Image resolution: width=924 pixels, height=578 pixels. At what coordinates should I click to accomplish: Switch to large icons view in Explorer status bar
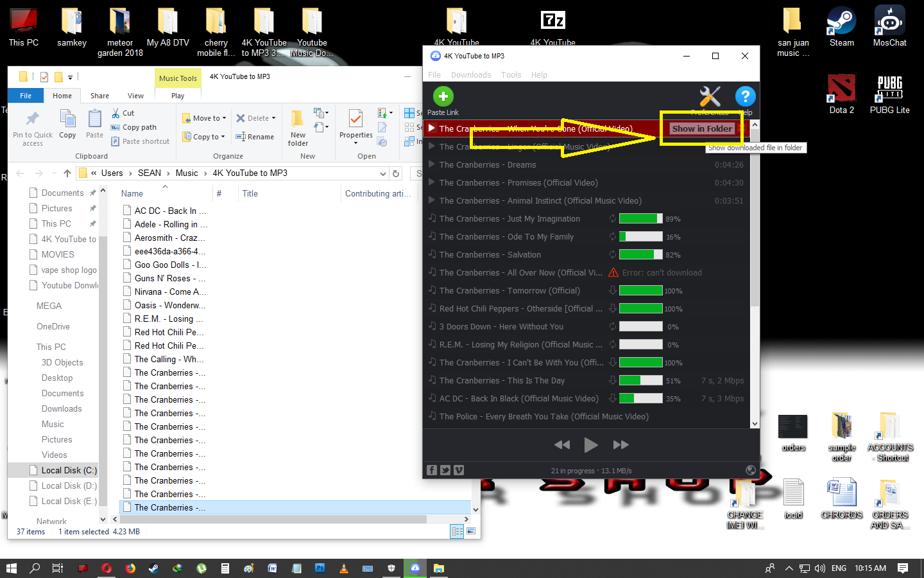click(x=471, y=531)
